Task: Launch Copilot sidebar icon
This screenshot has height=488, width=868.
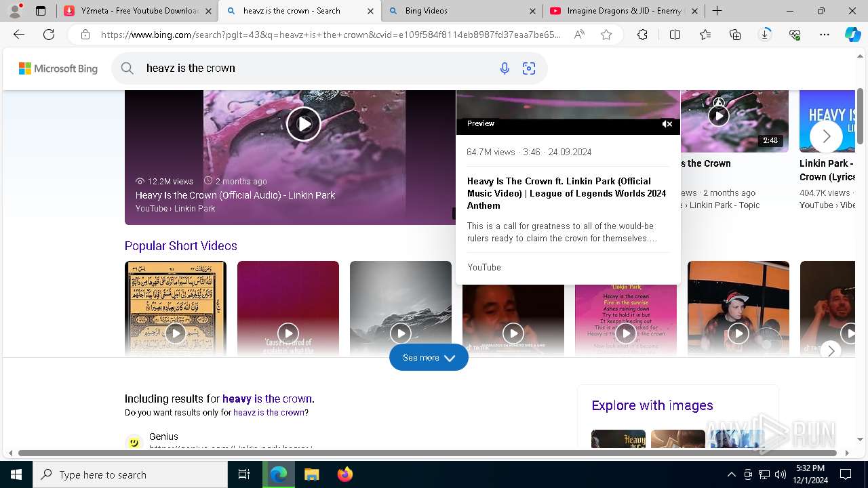Action: pyautogui.click(x=852, y=35)
